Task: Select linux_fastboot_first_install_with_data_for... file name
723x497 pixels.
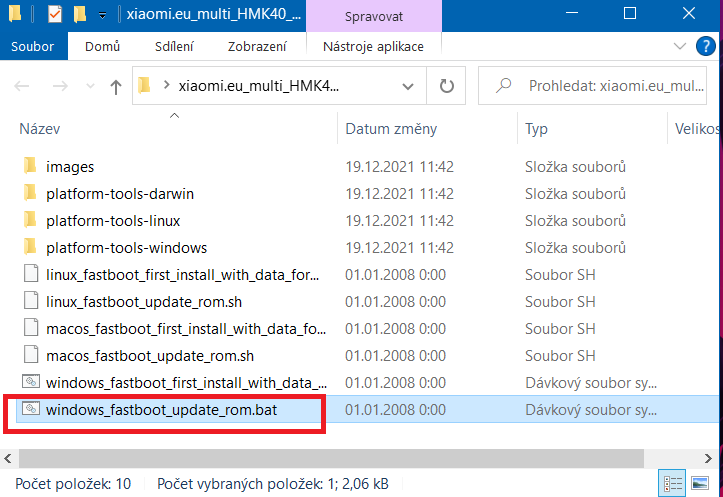Action: 183,275
